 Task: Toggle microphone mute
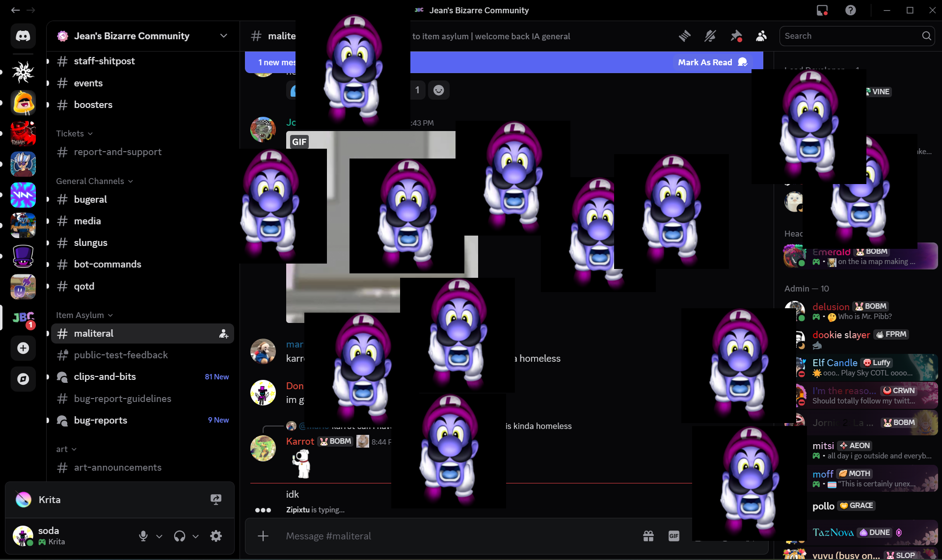click(143, 536)
